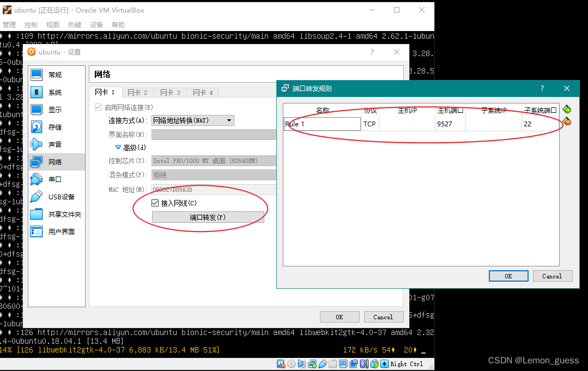Toggle the 启用网络连接 checkbox
The image size is (588, 371).
[99, 107]
